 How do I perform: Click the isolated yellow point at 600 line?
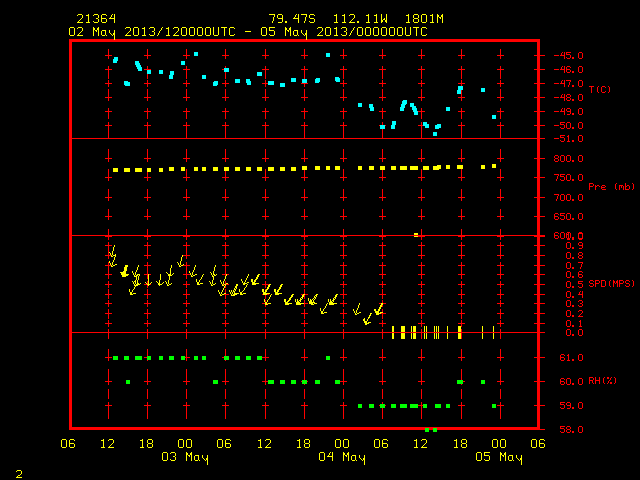[x=416, y=235]
